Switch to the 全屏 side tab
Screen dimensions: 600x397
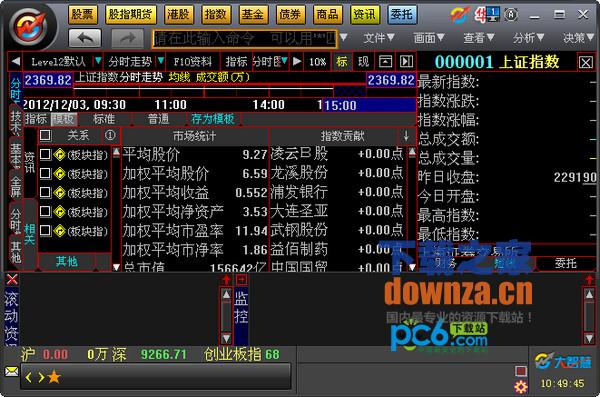tap(16, 186)
